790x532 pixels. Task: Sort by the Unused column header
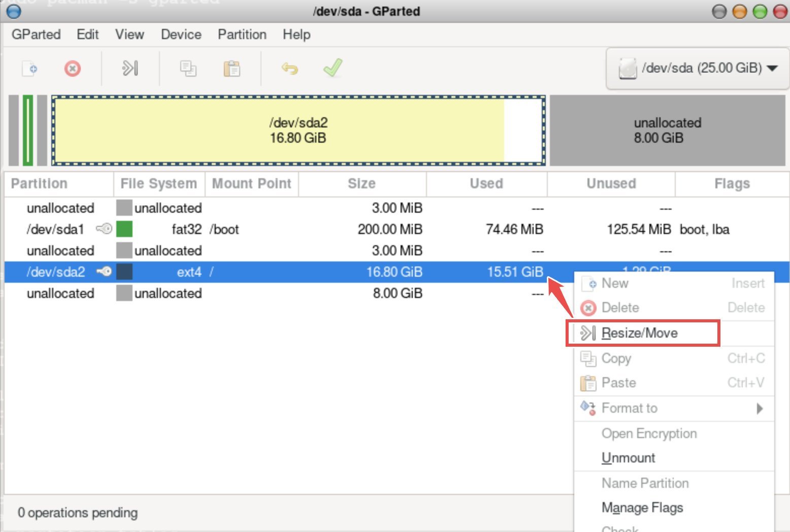pyautogui.click(x=611, y=184)
